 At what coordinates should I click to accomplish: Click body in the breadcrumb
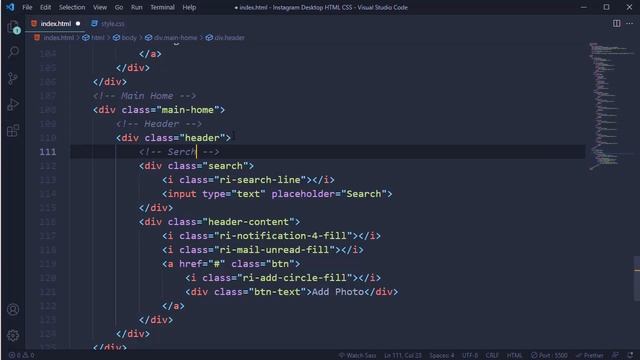[x=129, y=38]
